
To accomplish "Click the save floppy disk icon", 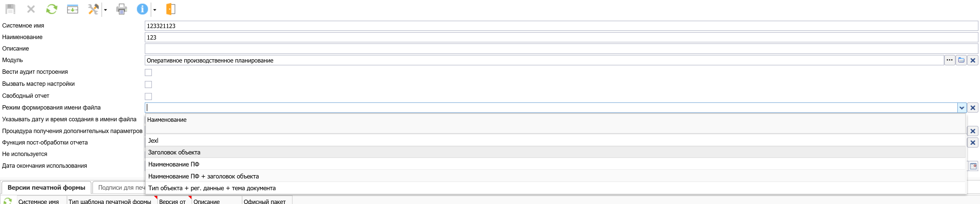I will (10, 9).
